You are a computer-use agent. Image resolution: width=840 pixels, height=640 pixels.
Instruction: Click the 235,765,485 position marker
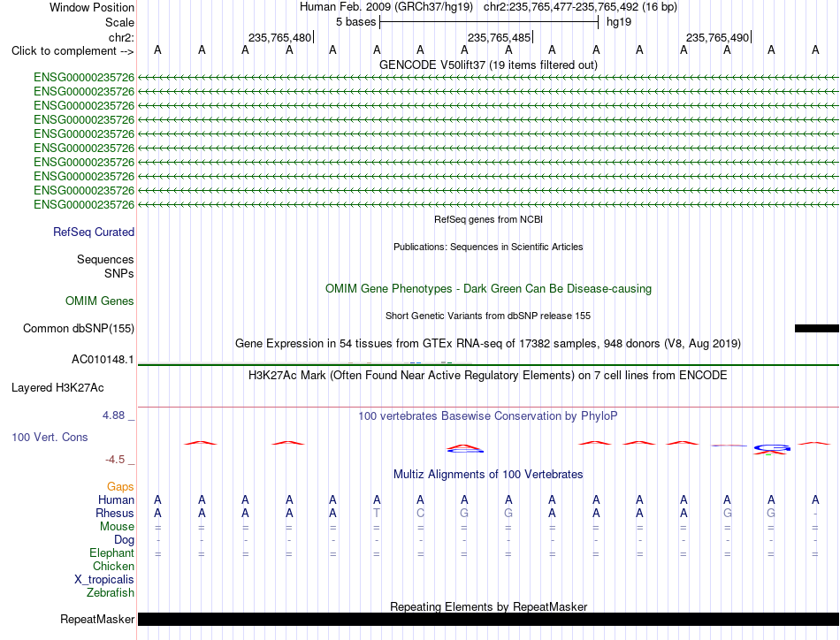(x=499, y=37)
